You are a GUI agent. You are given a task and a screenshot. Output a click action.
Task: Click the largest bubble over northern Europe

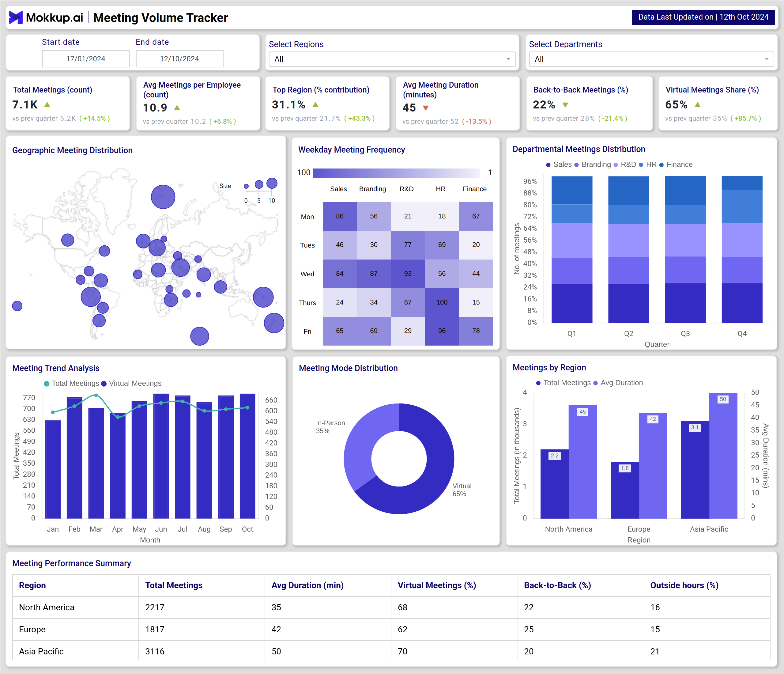pos(163,197)
